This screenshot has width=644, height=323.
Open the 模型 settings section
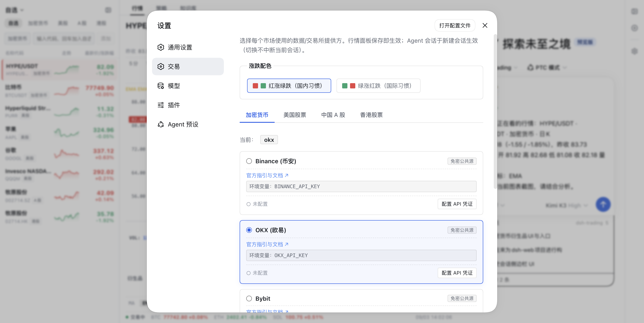[x=188, y=86]
